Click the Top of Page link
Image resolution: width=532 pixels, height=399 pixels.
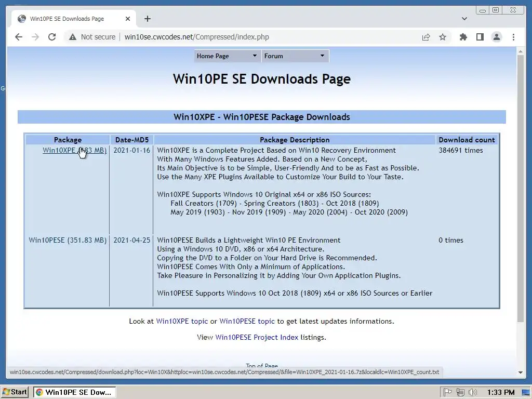(262, 366)
